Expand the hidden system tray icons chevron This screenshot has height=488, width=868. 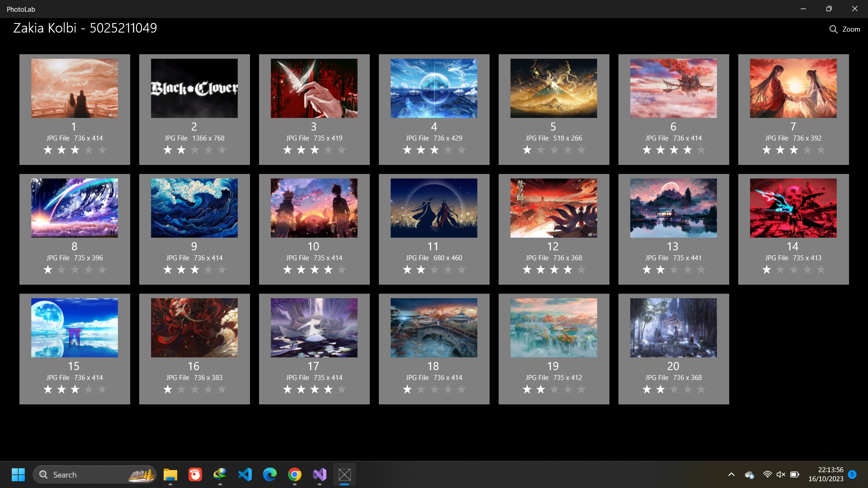pos(731,474)
